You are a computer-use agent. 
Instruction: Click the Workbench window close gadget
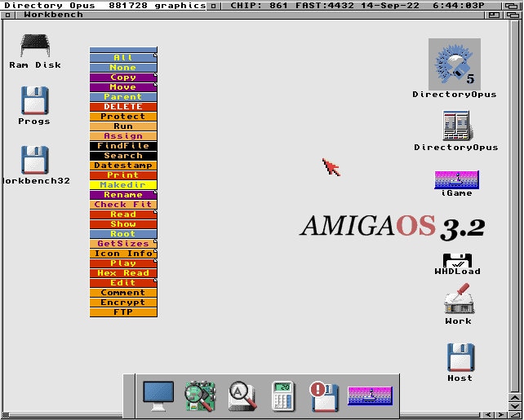tap(8, 15)
